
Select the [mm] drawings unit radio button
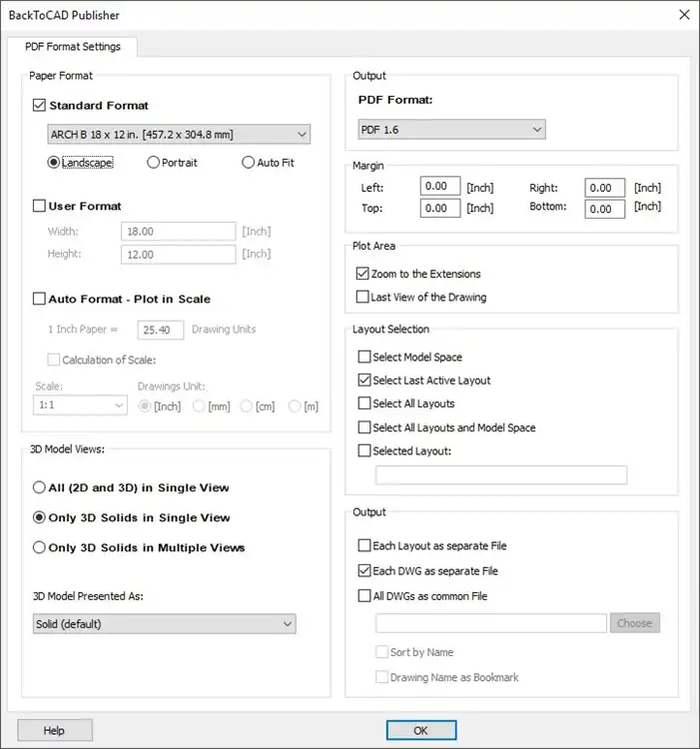click(199, 406)
